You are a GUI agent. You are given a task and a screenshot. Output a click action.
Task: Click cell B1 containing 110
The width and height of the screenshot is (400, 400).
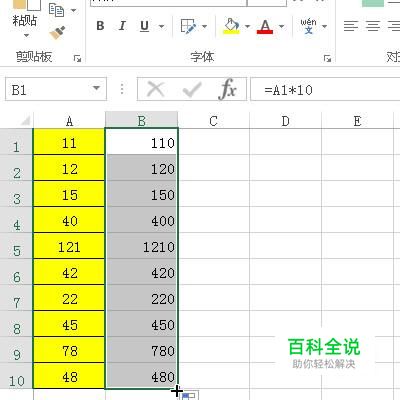coord(142,142)
